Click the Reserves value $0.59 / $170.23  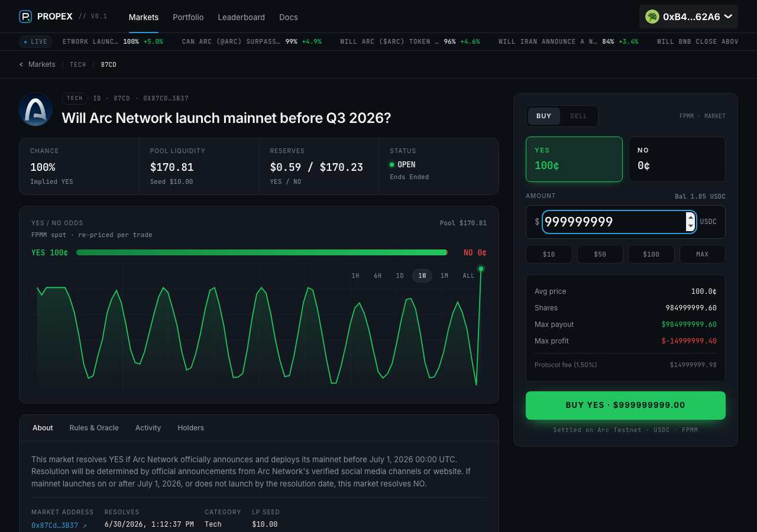316,167
